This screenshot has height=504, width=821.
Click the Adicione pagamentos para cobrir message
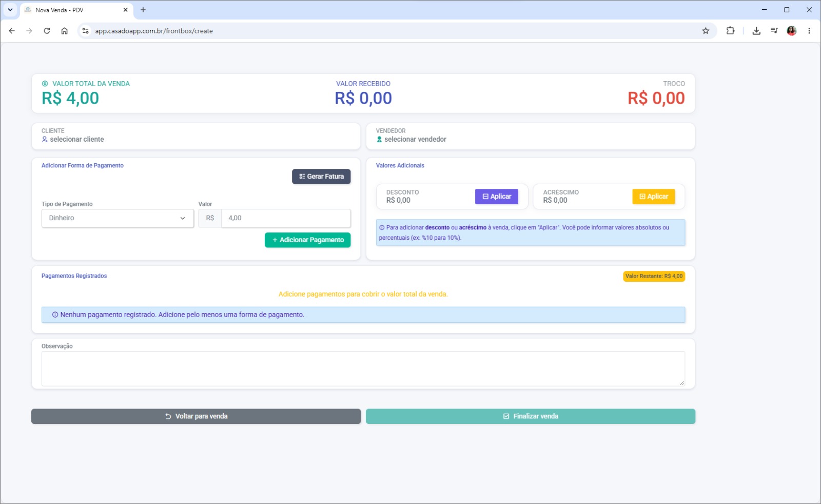(x=363, y=294)
